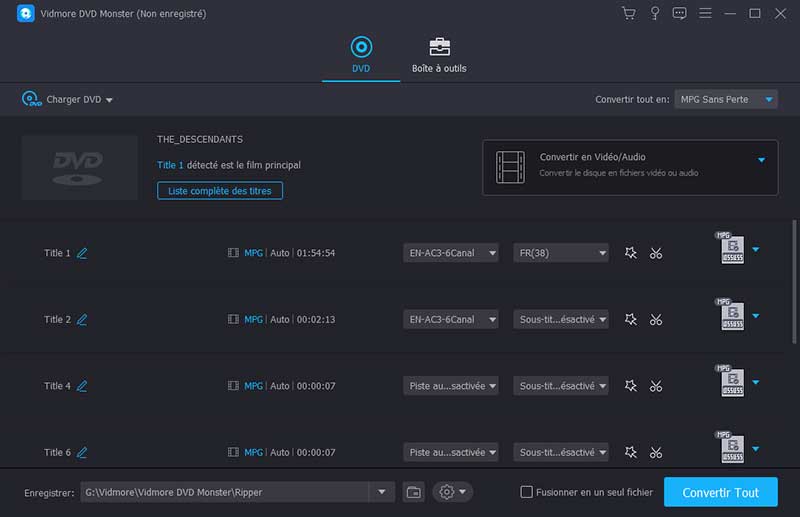800x517 pixels.
Task: Rename Title 6 with the pencil icon
Action: click(x=82, y=452)
